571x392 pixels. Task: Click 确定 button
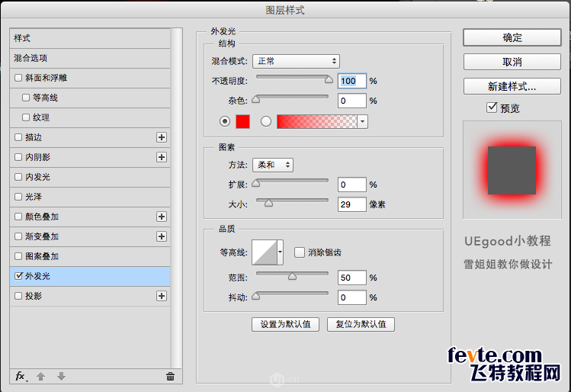pos(512,37)
